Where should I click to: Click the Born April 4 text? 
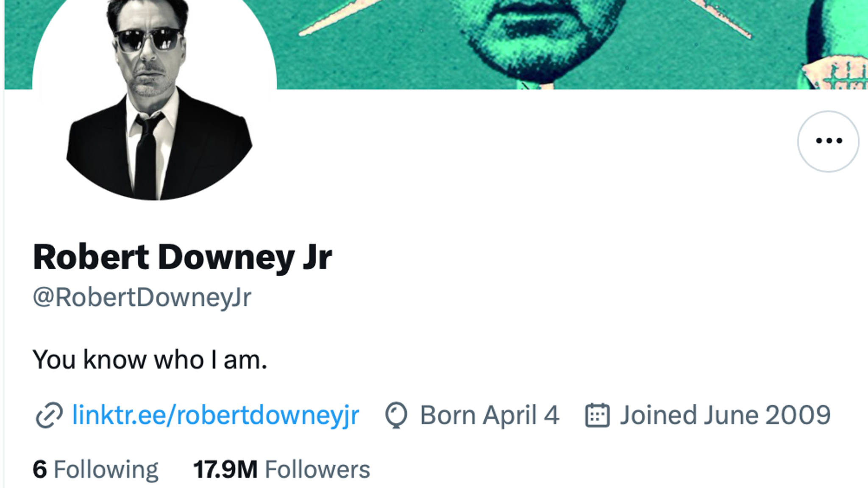click(x=490, y=415)
